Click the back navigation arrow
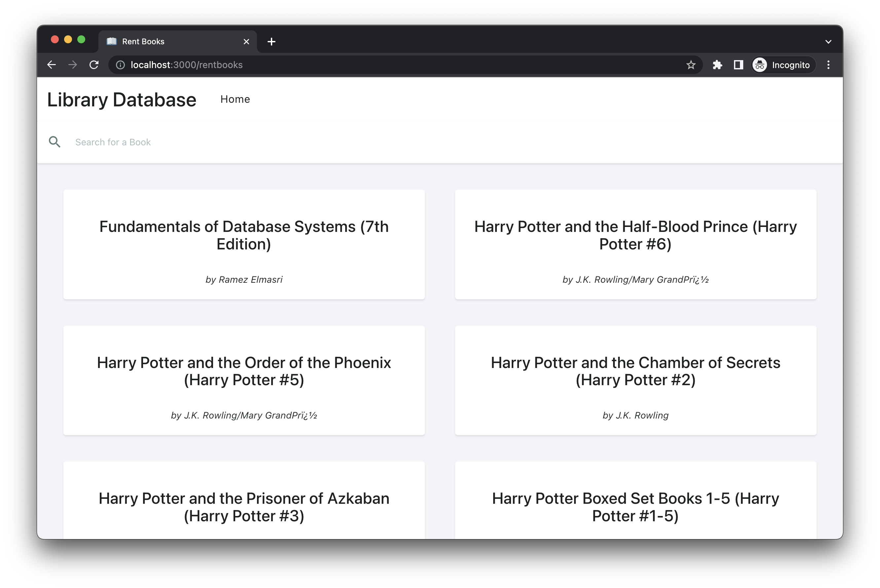This screenshot has height=588, width=880. pyautogui.click(x=52, y=65)
